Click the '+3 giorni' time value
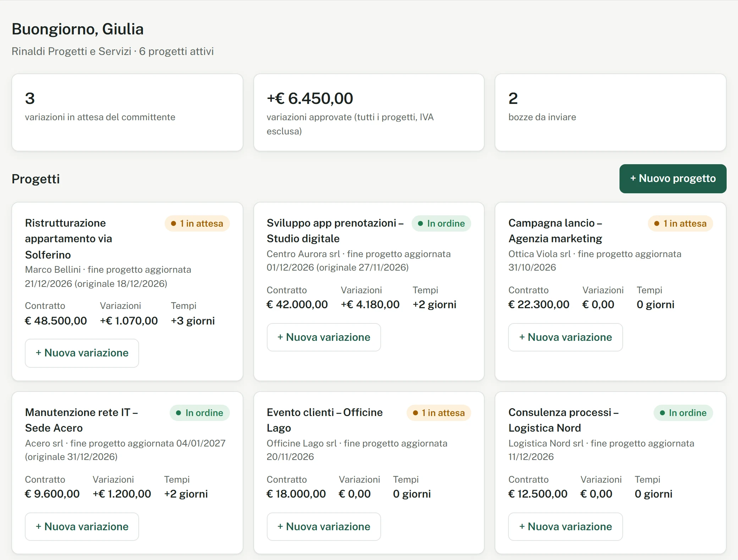738x560 pixels. (193, 321)
